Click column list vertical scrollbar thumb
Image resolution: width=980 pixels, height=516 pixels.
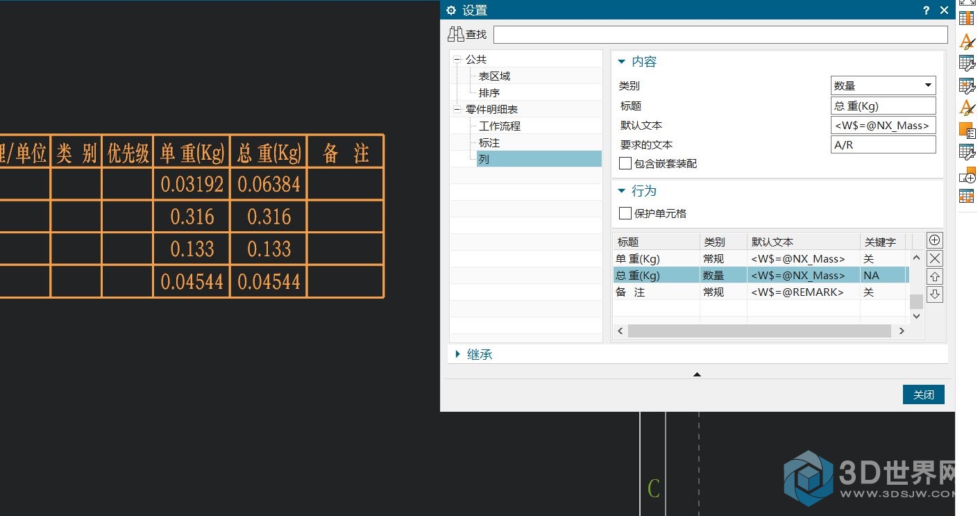click(x=916, y=301)
